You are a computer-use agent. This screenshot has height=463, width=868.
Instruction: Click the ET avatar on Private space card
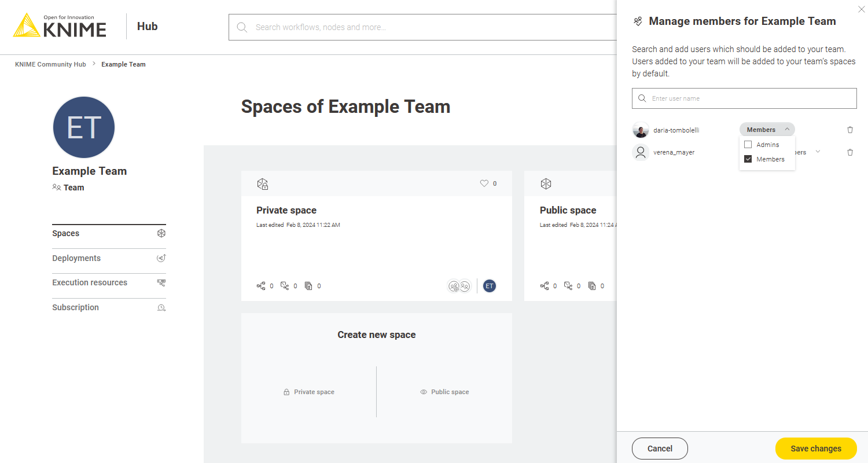point(490,286)
